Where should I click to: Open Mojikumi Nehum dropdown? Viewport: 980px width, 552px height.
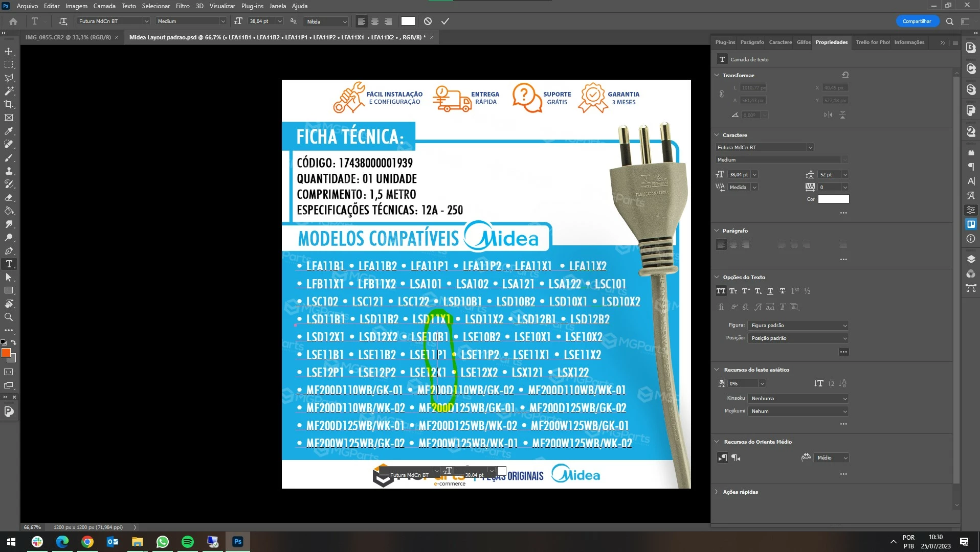(x=798, y=411)
